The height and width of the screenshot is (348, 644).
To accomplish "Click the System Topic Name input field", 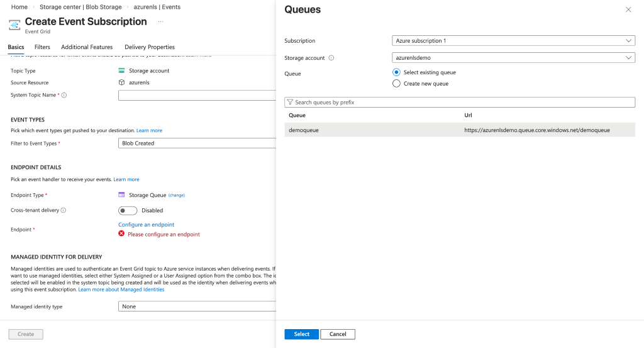I will click(x=197, y=95).
